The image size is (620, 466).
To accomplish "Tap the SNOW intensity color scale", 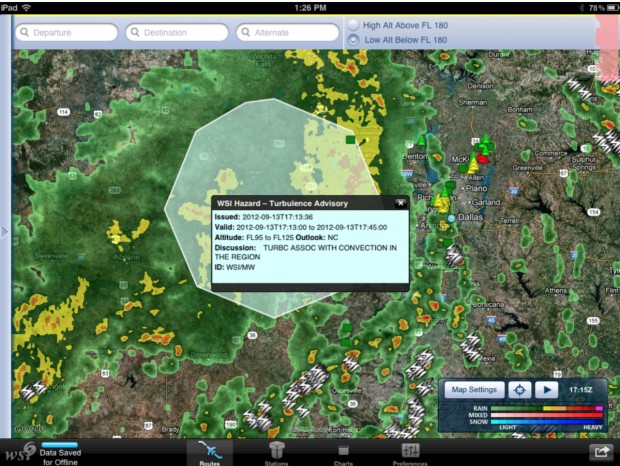I will click(547, 422).
